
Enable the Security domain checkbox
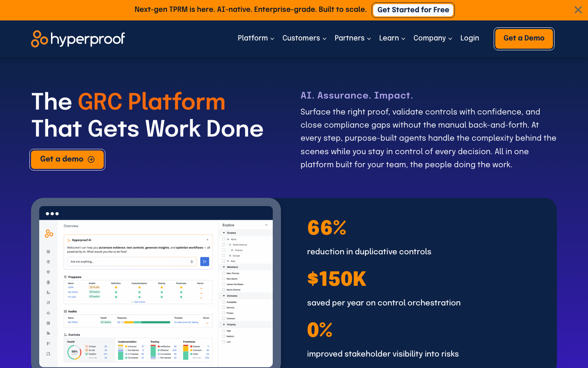pos(223,307)
